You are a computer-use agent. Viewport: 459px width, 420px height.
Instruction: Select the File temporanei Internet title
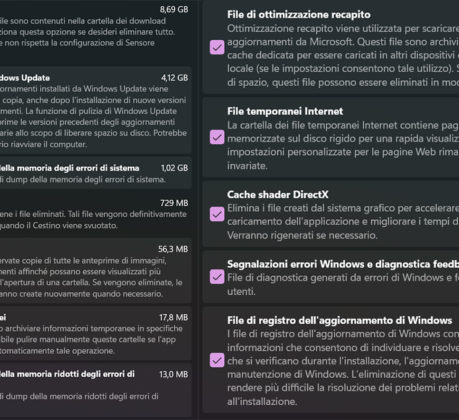click(x=285, y=111)
